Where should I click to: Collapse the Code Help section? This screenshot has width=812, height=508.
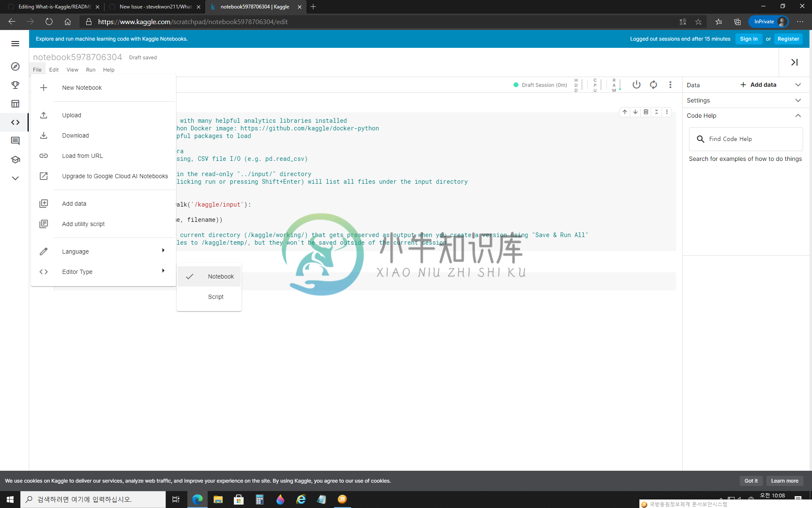point(798,116)
